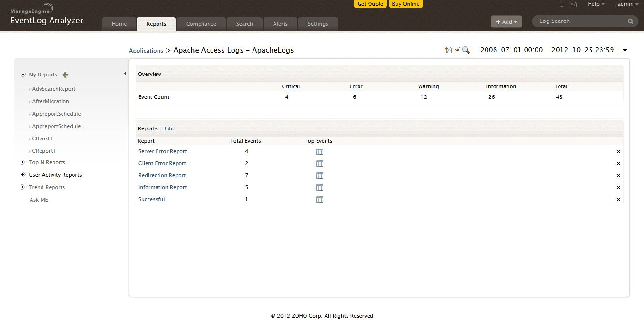Click the monitor icon in the top bar

[x=562, y=4]
